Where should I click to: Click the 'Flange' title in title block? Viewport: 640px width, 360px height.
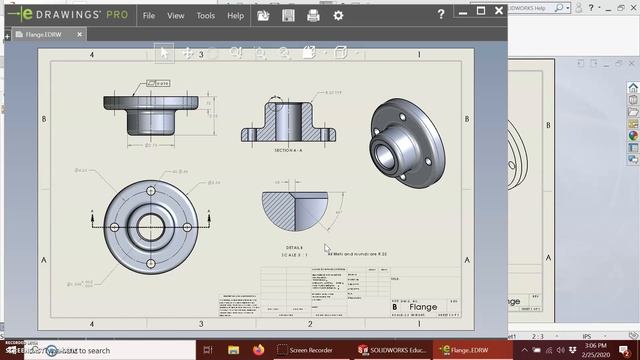click(423, 307)
